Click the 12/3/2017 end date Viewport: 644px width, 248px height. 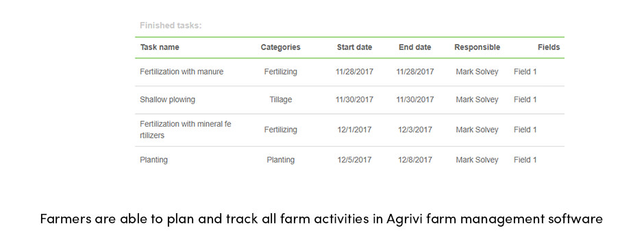[x=414, y=129]
